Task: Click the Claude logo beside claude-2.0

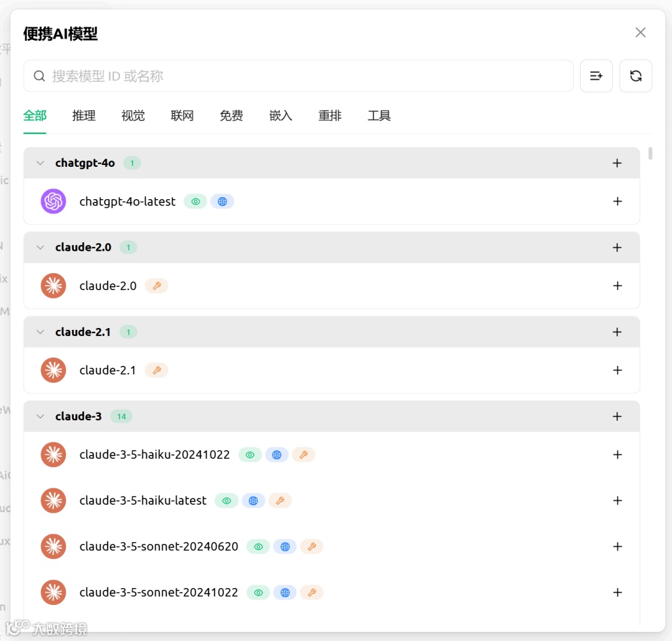Action: (x=53, y=286)
